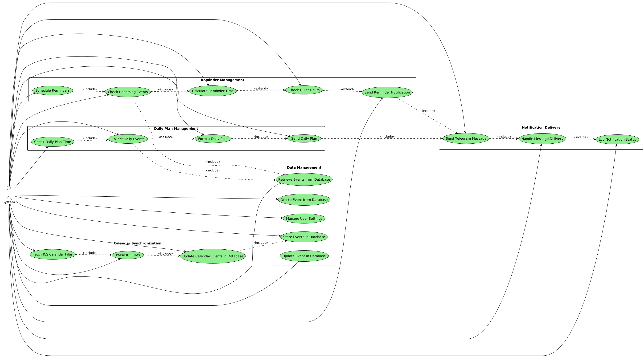
Task: Click the Data Management package title
Action: [x=304, y=167]
